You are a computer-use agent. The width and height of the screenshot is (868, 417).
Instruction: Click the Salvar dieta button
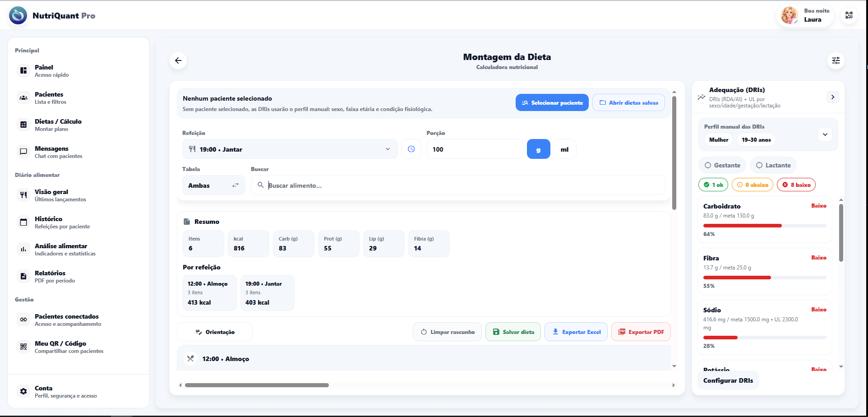coord(513,332)
